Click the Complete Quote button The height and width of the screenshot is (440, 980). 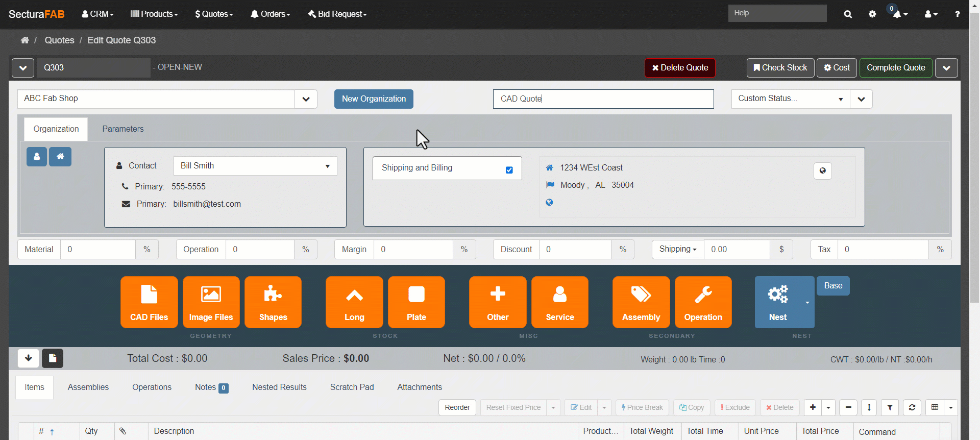point(895,68)
